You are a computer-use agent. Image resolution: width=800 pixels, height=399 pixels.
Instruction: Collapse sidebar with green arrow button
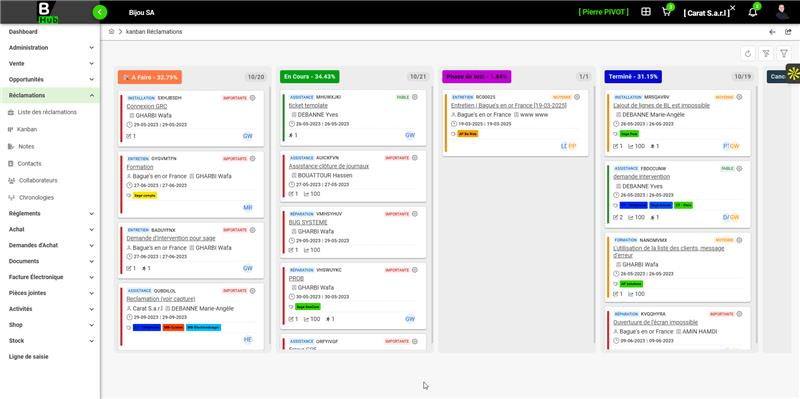(100, 12)
